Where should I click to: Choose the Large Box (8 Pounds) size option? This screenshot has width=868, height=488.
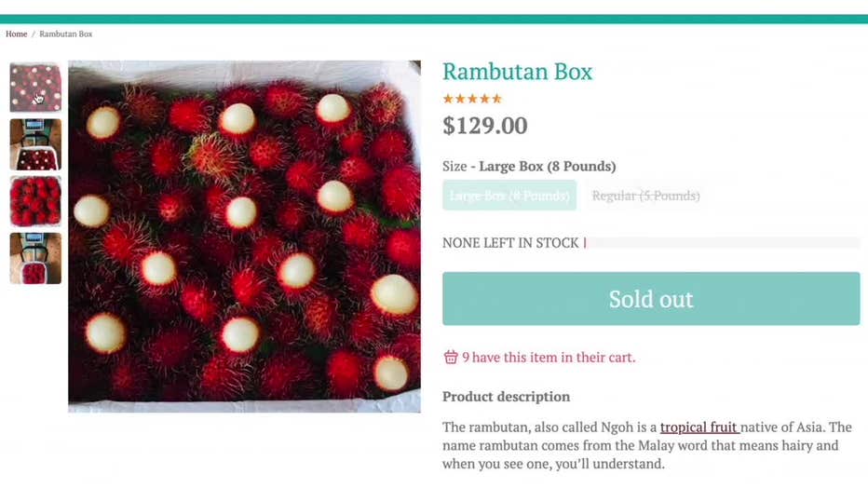click(509, 196)
